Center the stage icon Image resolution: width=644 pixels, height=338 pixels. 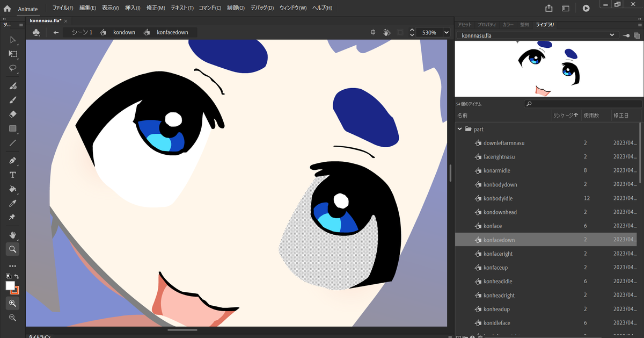coord(373,32)
